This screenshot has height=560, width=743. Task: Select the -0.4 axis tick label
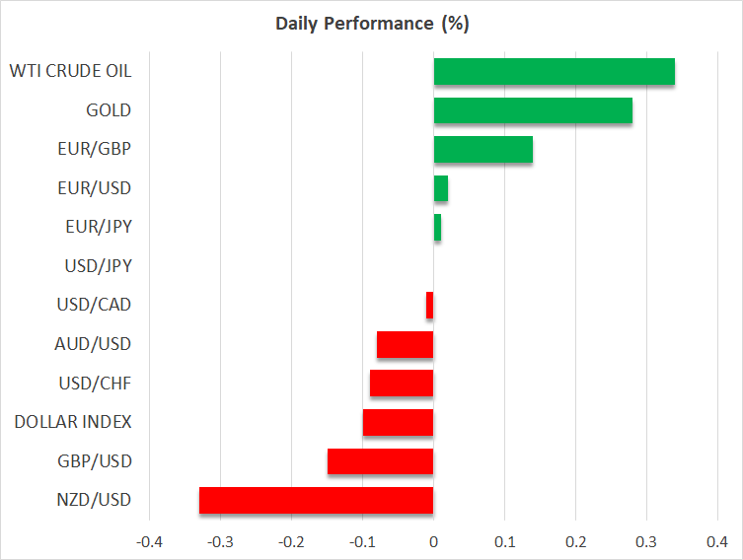click(149, 542)
